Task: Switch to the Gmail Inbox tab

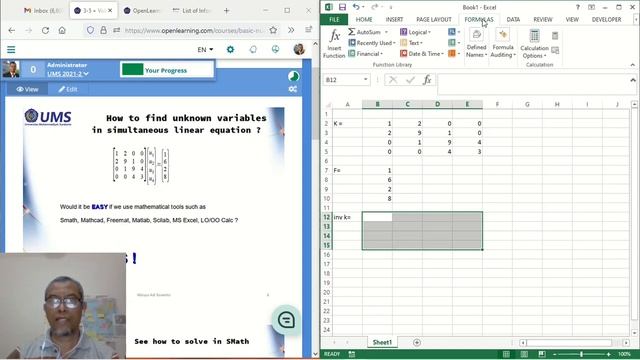Action: (x=43, y=11)
